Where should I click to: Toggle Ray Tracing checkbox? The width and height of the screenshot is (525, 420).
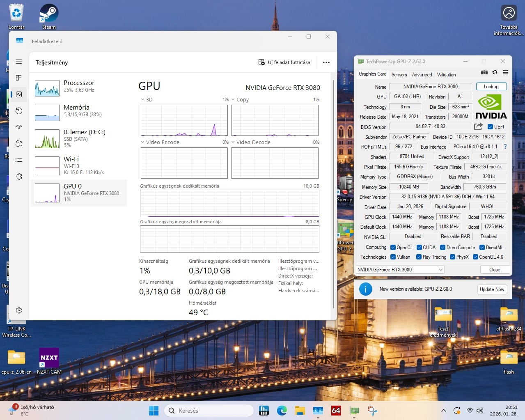point(419,257)
